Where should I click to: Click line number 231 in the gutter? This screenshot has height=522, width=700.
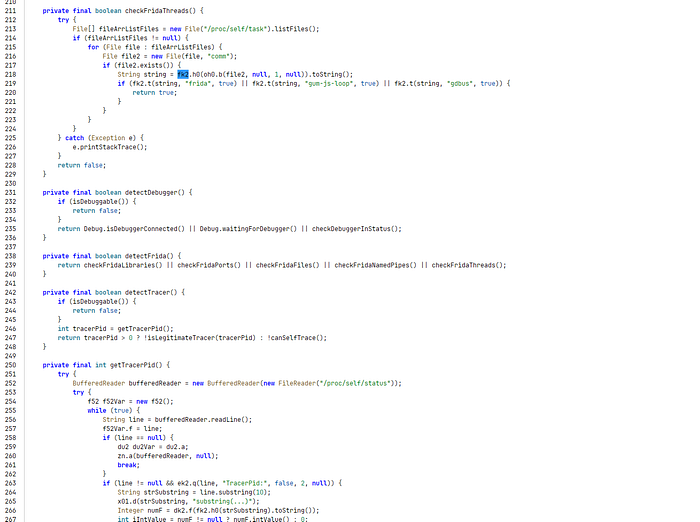point(10,192)
